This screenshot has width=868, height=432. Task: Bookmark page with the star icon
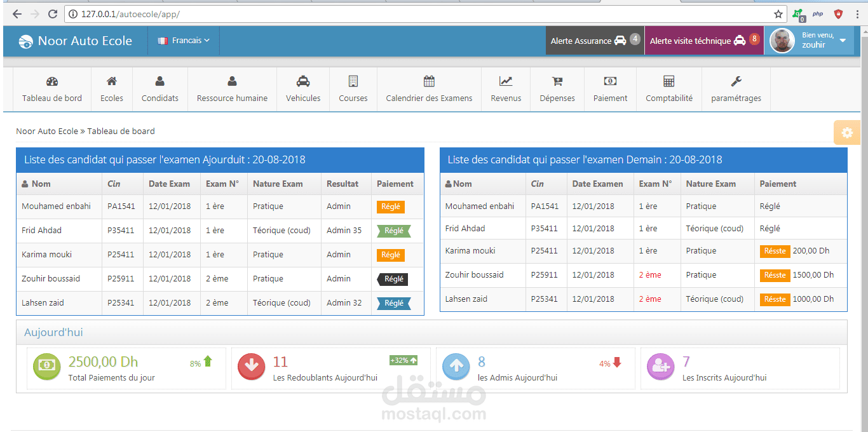click(778, 14)
